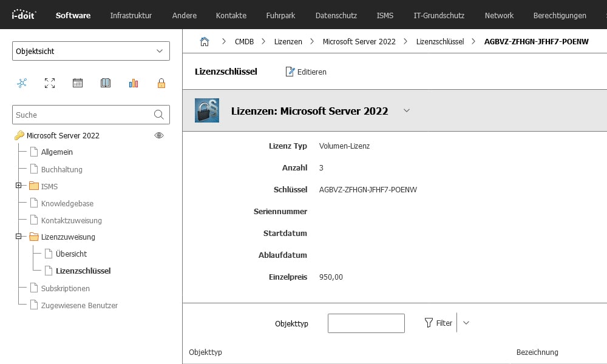Select Lizenzschlüssel in the tree
This screenshot has width=607, height=364.
[83, 271]
